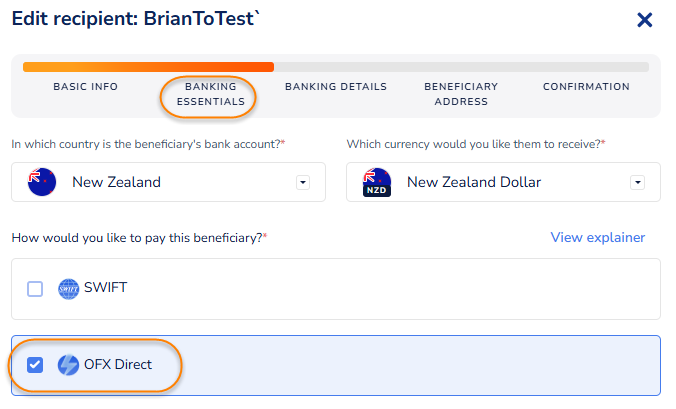Click the New Zealand flag icon
The width and height of the screenshot is (676, 409).
43,182
